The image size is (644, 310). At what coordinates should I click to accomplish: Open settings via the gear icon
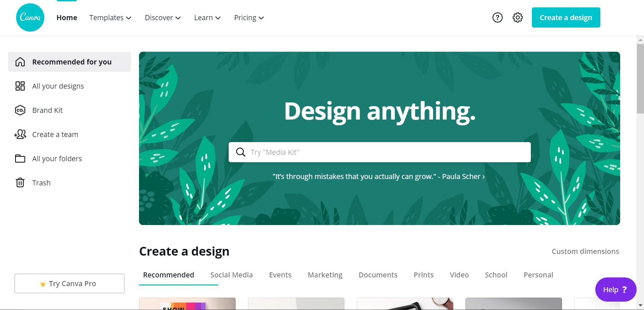[x=517, y=17]
